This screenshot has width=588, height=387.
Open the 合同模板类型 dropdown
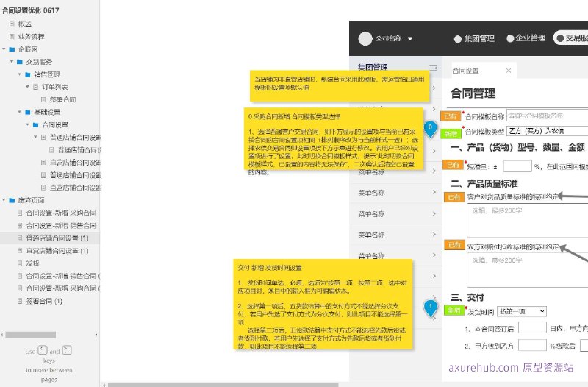pos(548,131)
